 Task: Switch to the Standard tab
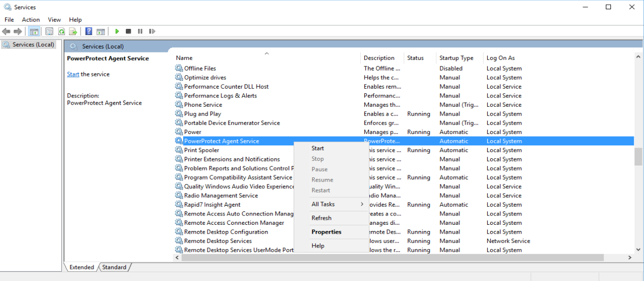coord(114,267)
